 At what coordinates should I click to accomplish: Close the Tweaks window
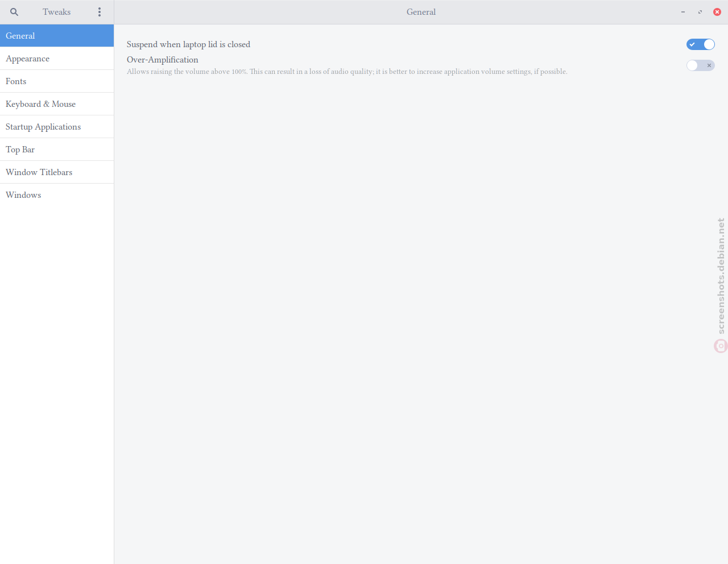tap(717, 12)
